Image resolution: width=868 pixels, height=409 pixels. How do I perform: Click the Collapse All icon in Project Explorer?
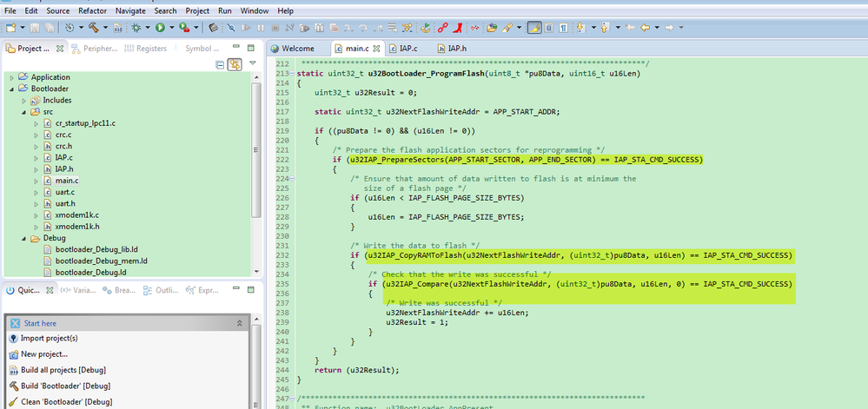(x=221, y=65)
